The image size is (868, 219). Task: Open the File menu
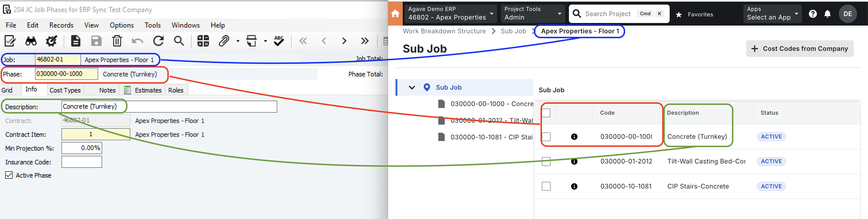[11, 25]
